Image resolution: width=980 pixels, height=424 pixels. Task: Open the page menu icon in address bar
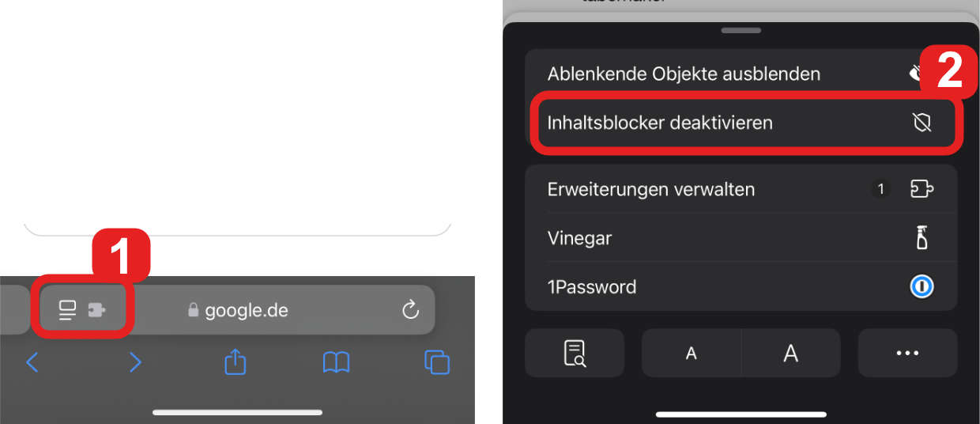pyautogui.click(x=68, y=311)
